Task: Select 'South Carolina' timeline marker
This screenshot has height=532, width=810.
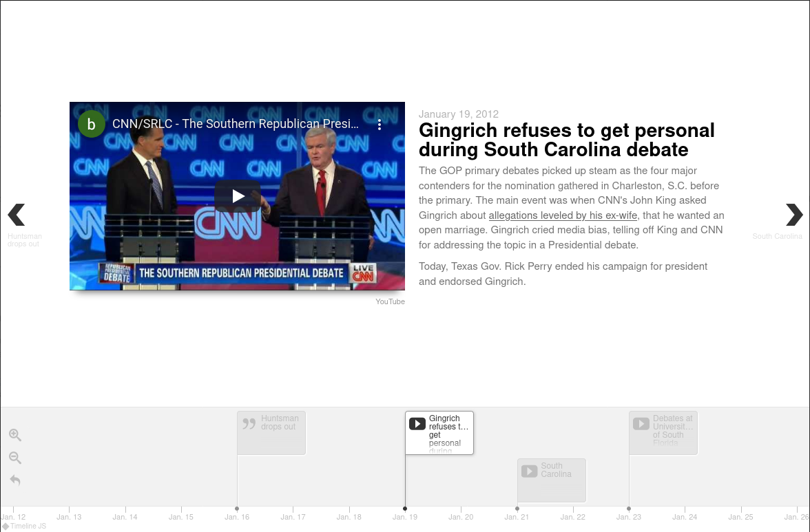Action: point(552,480)
